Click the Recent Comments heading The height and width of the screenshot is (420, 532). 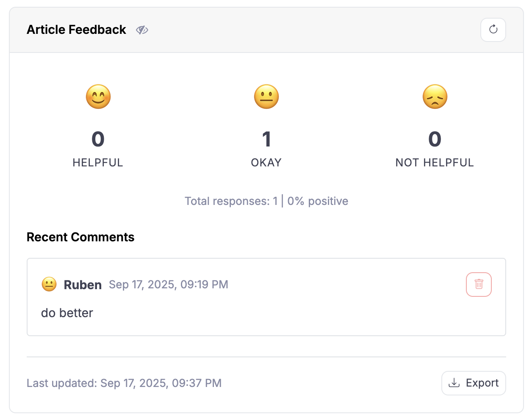[80, 237]
